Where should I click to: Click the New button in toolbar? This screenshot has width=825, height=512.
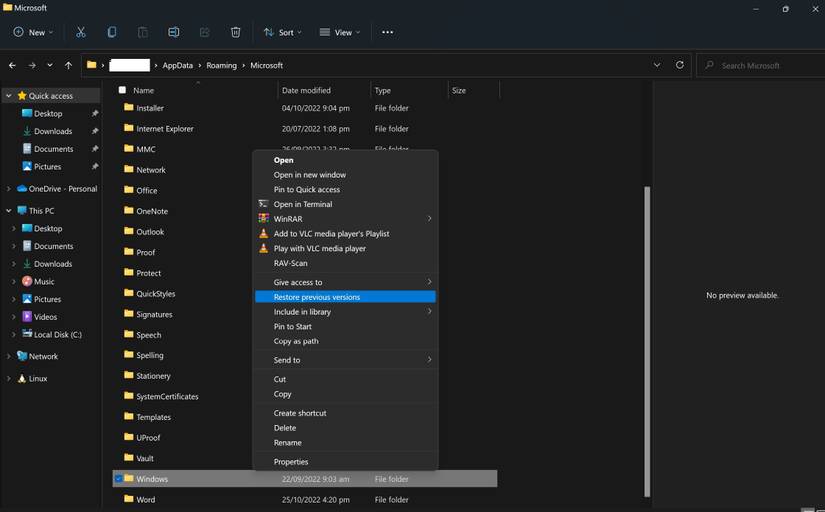(31, 32)
